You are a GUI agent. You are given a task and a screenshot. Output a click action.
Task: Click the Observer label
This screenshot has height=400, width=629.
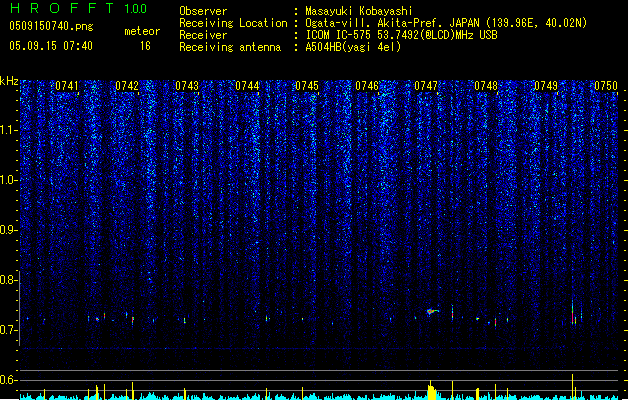[203, 11]
